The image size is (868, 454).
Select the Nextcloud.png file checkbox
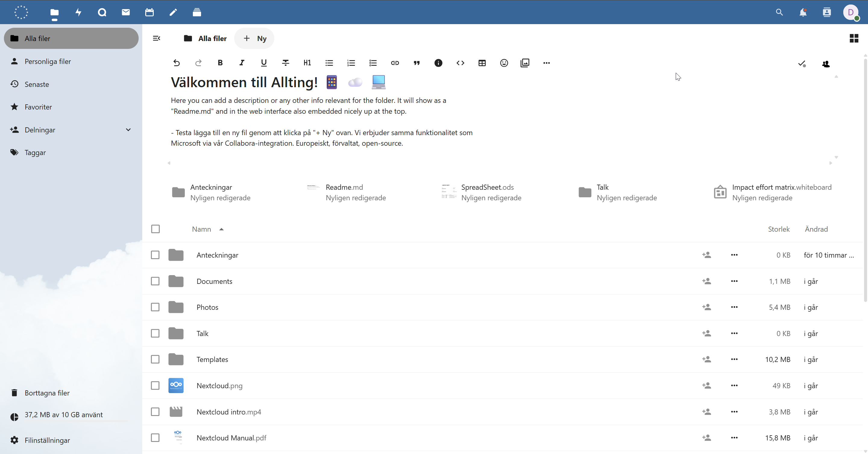click(155, 386)
